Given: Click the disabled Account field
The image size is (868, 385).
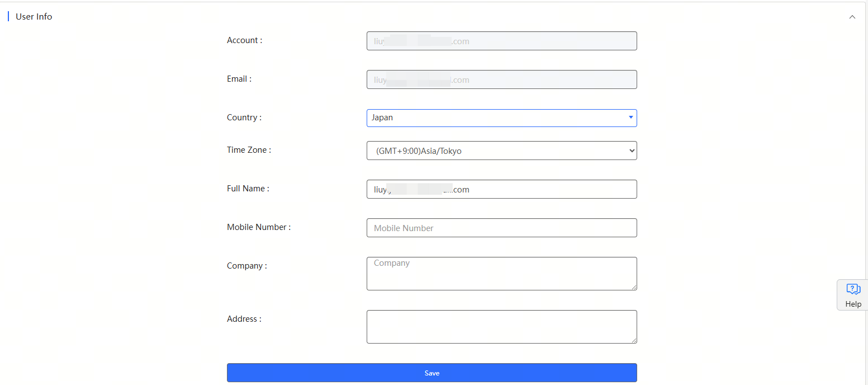Looking at the screenshot, I should [x=501, y=41].
